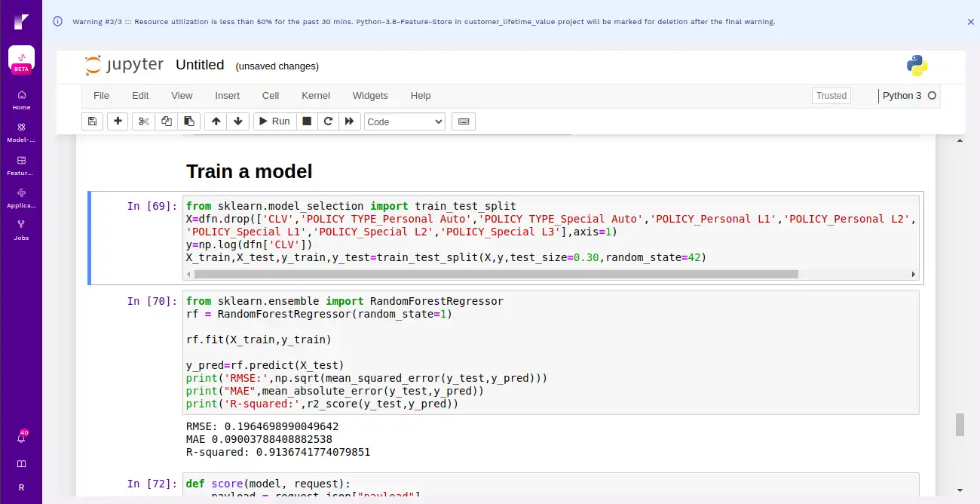Go to Home in the sidebar
The height and width of the screenshot is (504, 980).
click(x=21, y=100)
